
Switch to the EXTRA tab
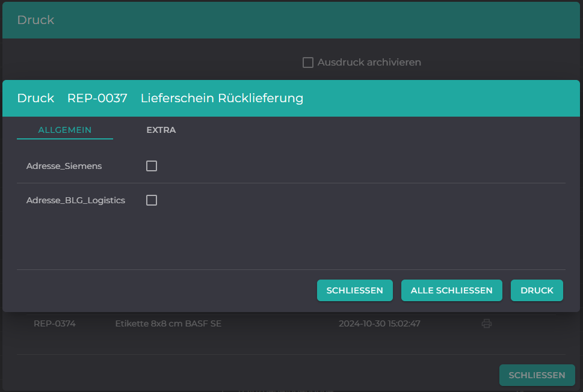pyautogui.click(x=161, y=130)
